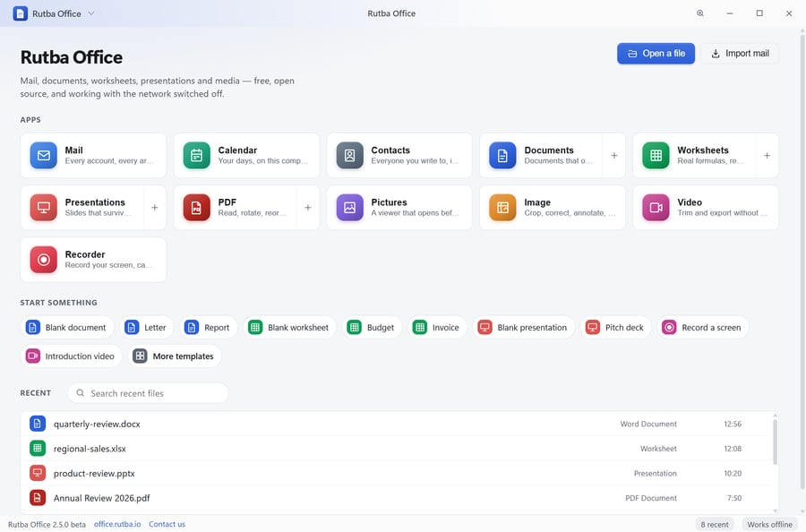Click the Annual Review 2026.pdf file icon
The width and height of the screenshot is (806, 532).
pos(38,498)
